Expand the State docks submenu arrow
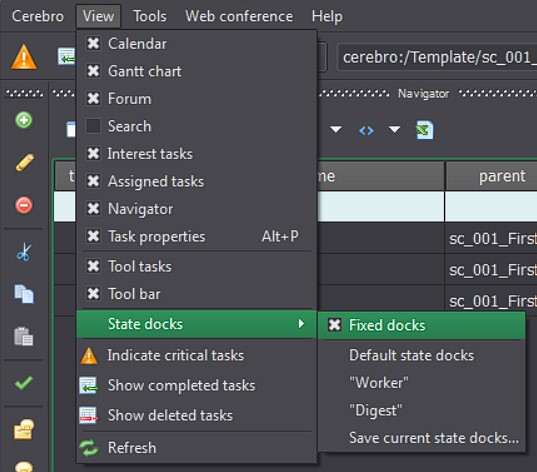 click(301, 324)
